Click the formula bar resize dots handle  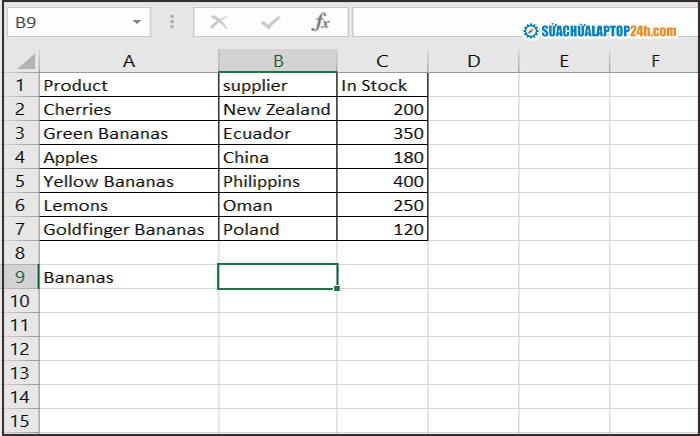(x=172, y=22)
